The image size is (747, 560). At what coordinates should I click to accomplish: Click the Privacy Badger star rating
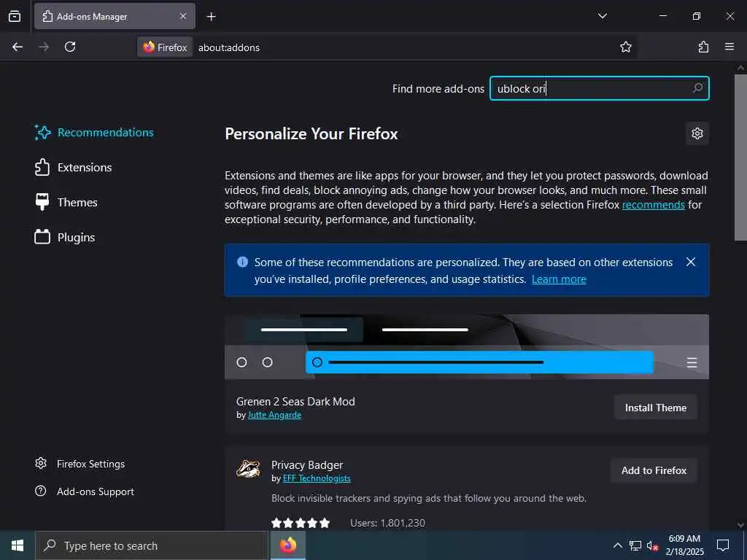(300, 523)
